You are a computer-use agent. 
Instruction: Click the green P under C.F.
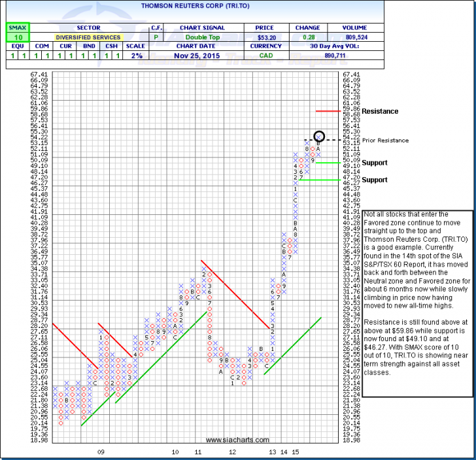pyautogui.click(x=156, y=38)
